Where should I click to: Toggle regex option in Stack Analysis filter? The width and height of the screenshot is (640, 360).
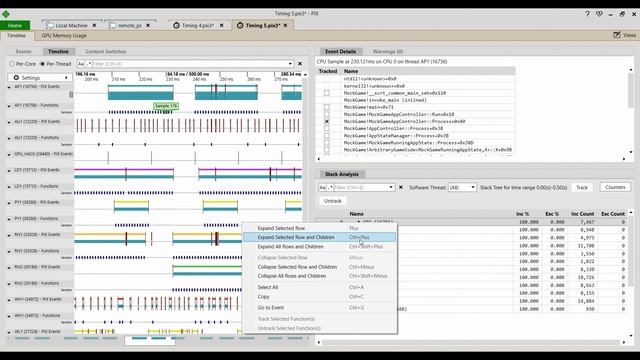point(329,187)
